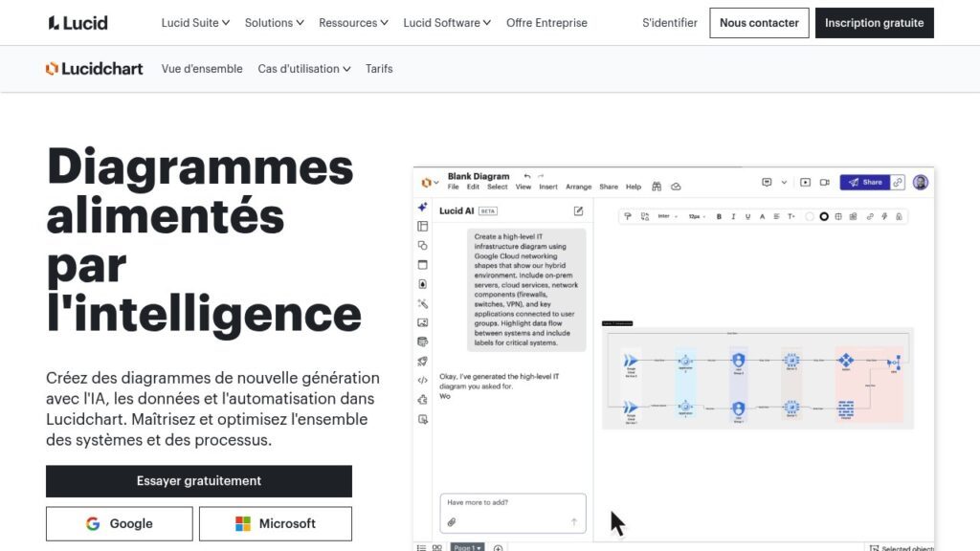
Task: Click the cloud saved status icon
Action: click(x=676, y=187)
